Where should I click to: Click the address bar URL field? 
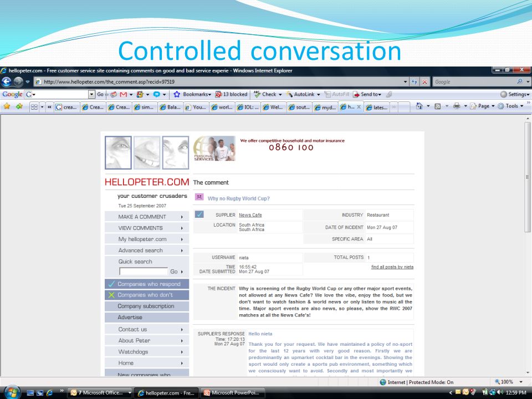pyautogui.click(x=219, y=82)
